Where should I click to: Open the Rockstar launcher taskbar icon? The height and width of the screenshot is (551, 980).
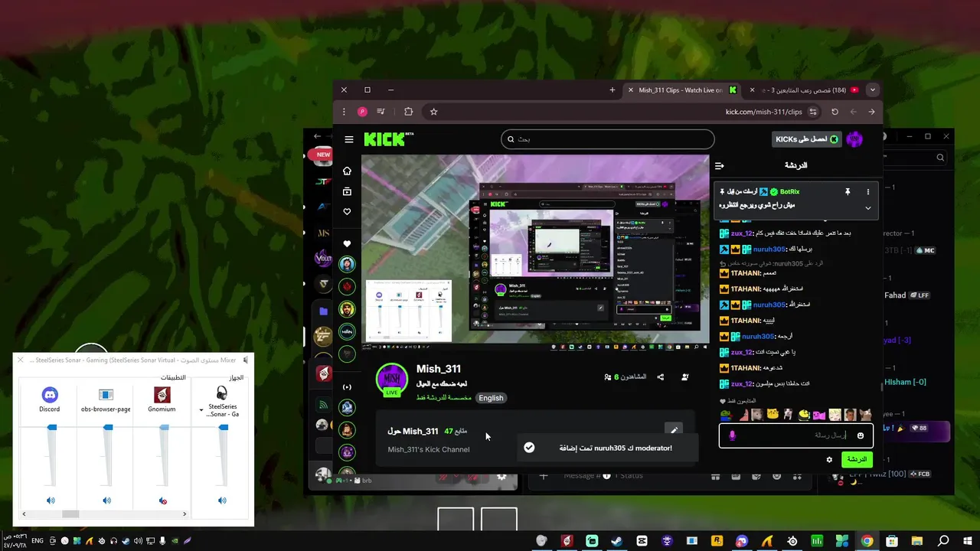point(717,541)
